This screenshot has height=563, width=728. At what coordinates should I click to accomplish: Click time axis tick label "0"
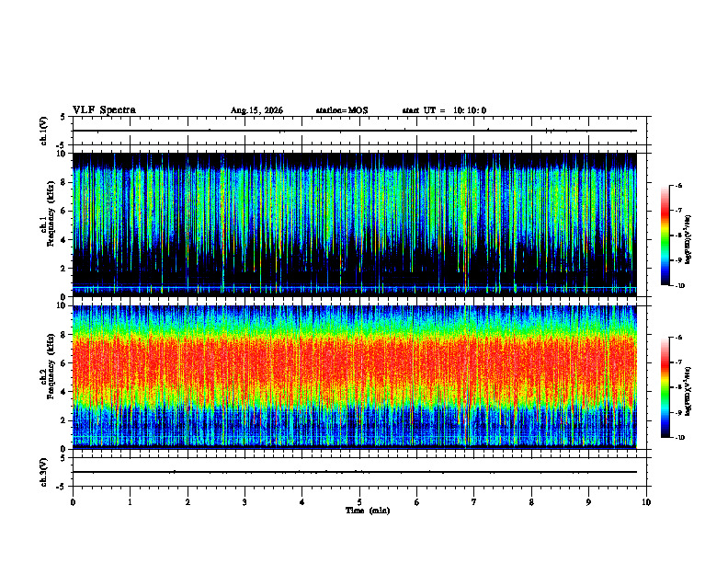click(x=73, y=502)
